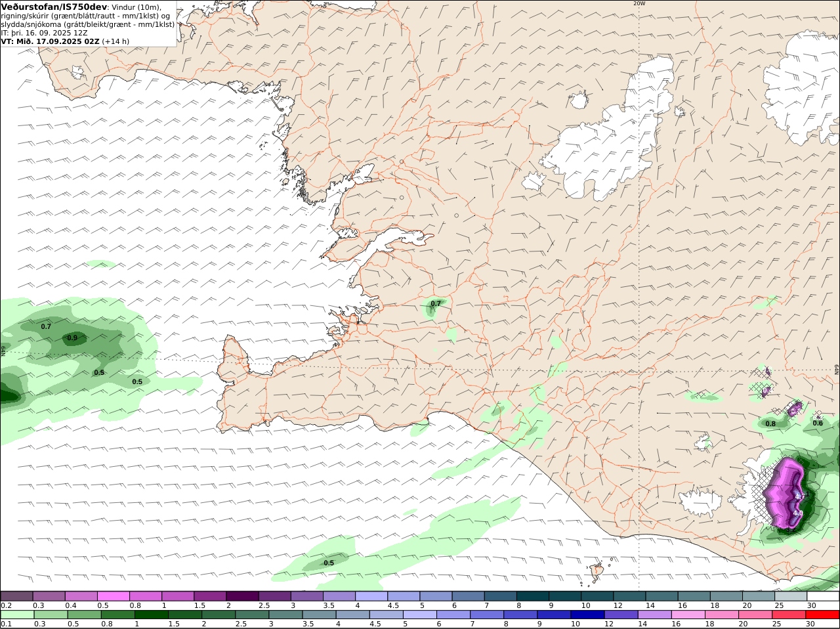Viewport: 840px width, 629px height.
Task: Select the top legend row's dark purple 2 swatch
Action: tap(243, 596)
